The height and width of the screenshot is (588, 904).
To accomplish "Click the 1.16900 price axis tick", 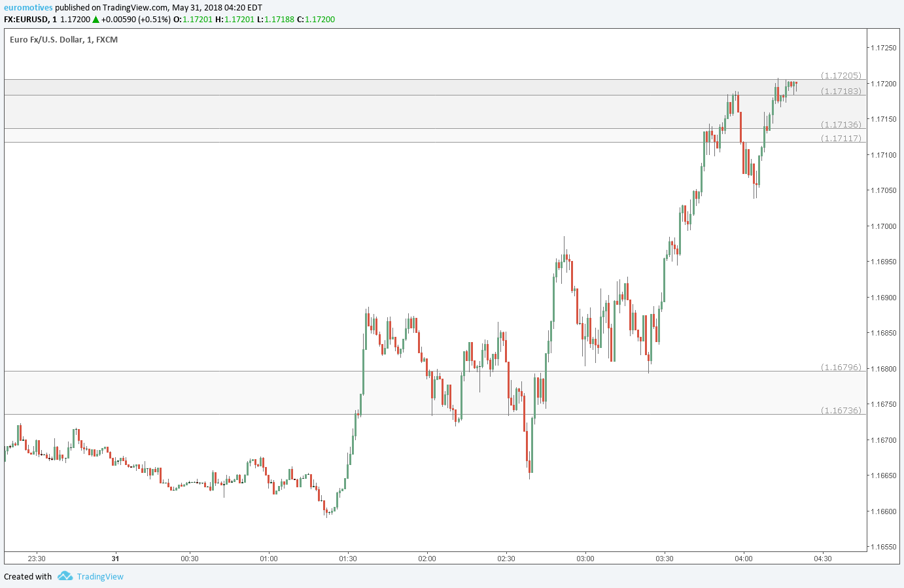I will click(882, 298).
